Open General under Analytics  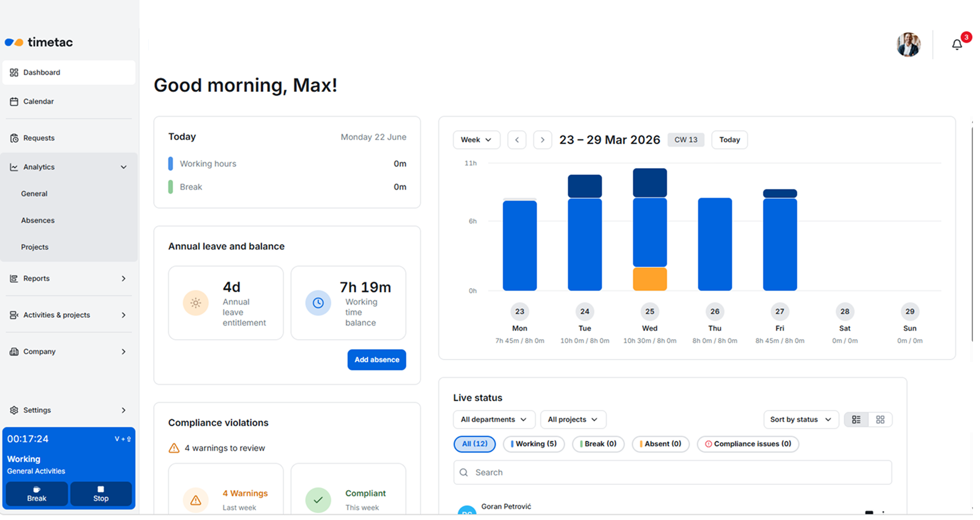tap(34, 194)
